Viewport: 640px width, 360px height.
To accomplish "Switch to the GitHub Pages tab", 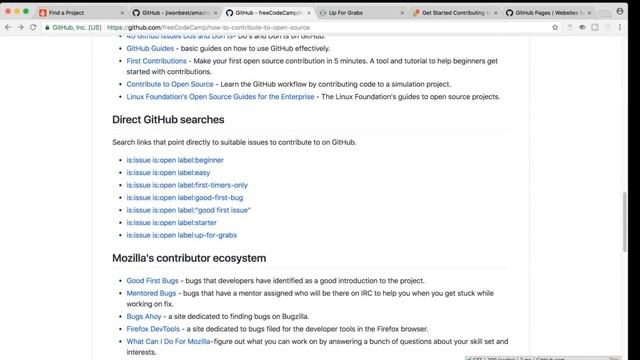I will tap(548, 13).
